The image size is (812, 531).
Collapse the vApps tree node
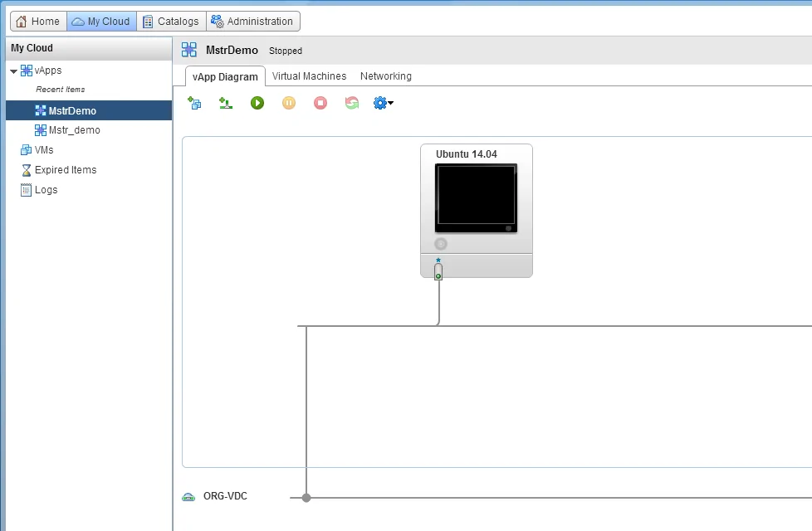[13, 71]
